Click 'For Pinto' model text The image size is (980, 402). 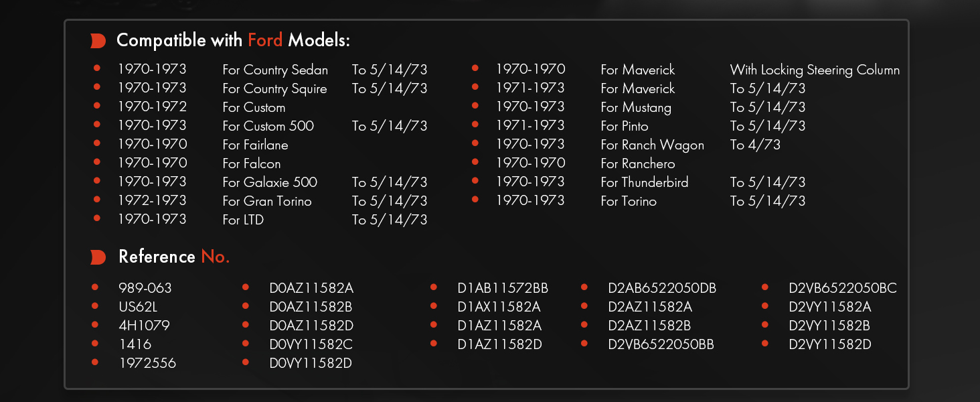click(625, 126)
